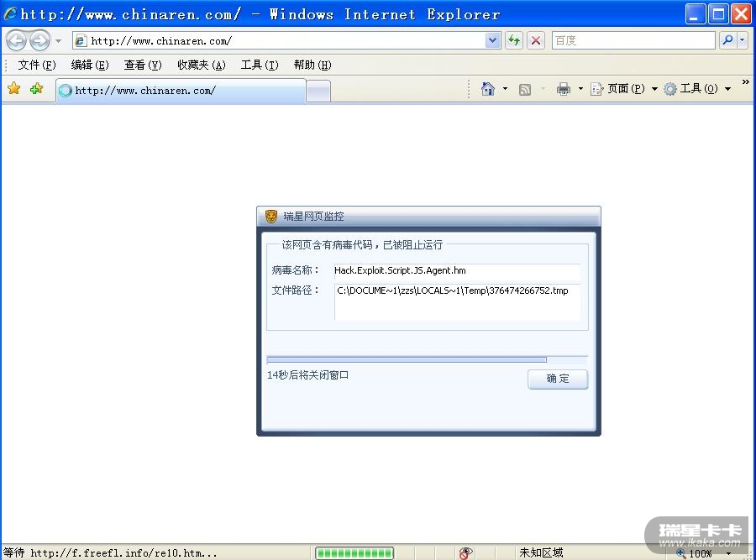The height and width of the screenshot is (560, 756).
Task: Open the 收藏夹(A) menu
Action: 202,65
